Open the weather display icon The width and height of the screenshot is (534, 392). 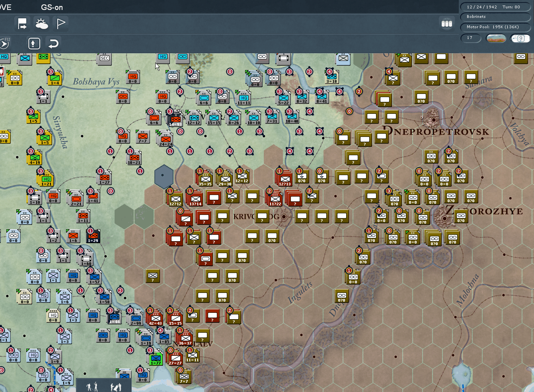(x=42, y=24)
